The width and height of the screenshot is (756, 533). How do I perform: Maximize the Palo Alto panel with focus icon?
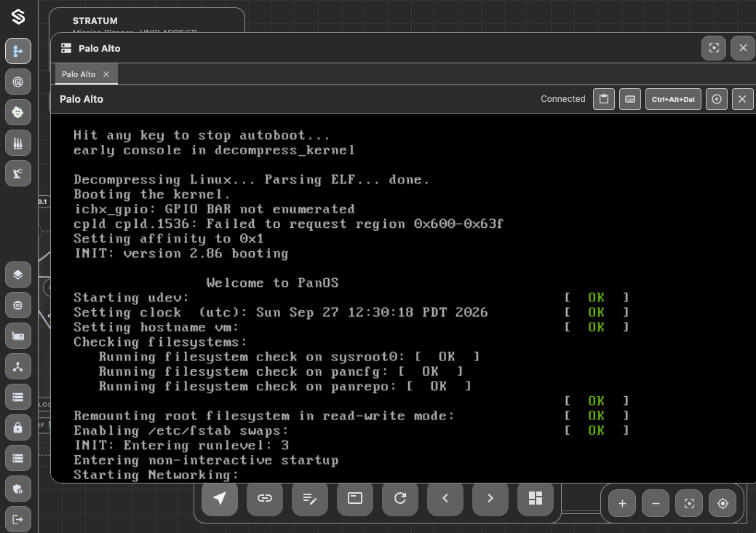(714, 48)
